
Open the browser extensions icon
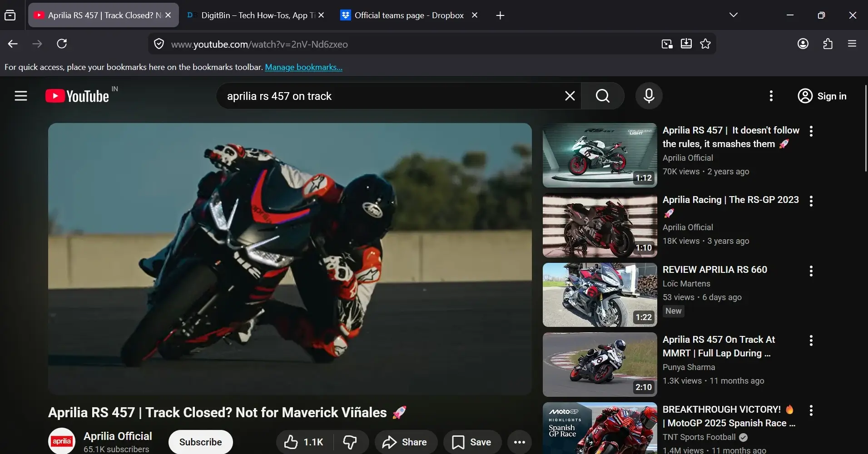828,44
